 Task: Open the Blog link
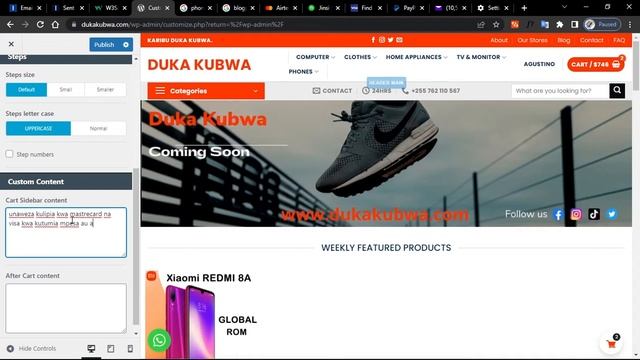tap(564, 40)
